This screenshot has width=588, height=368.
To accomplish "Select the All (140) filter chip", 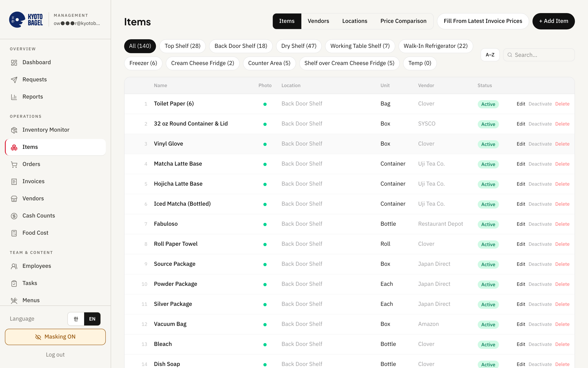I will click(140, 46).
